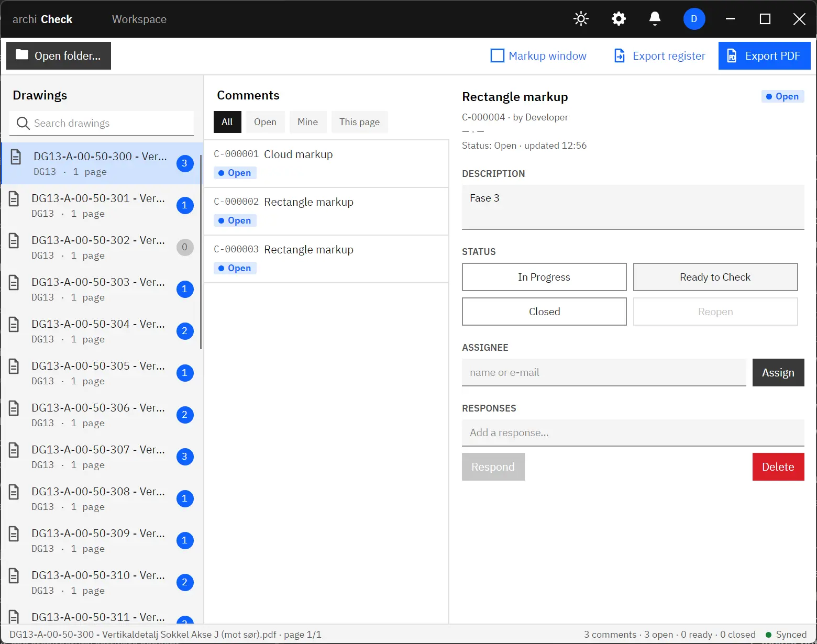
Task: Enable the Markup window checkbox
Action: tap(497, 55)
